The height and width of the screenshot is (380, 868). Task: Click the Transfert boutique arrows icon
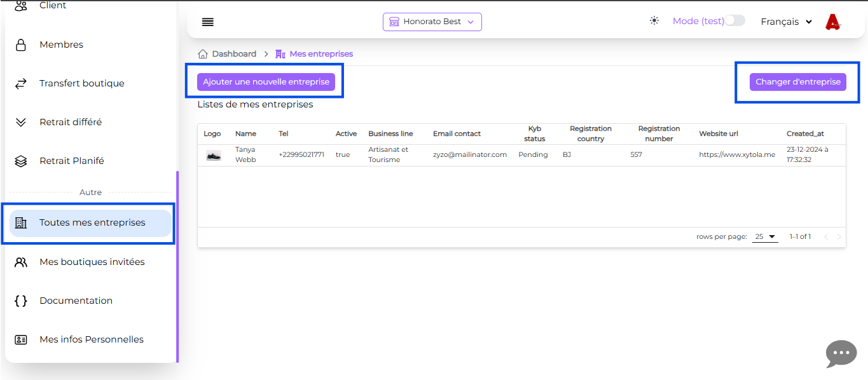click(x=21, y=84)
